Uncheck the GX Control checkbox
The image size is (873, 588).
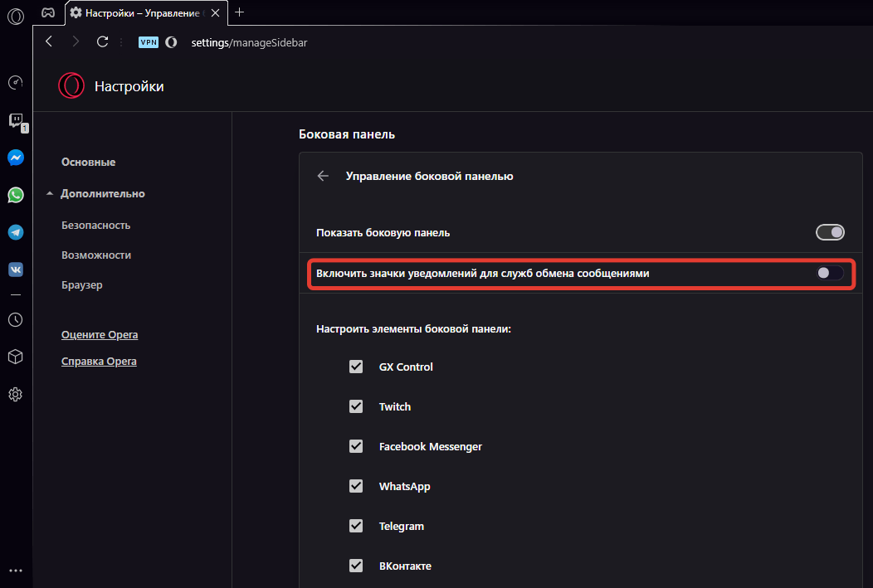356,367
